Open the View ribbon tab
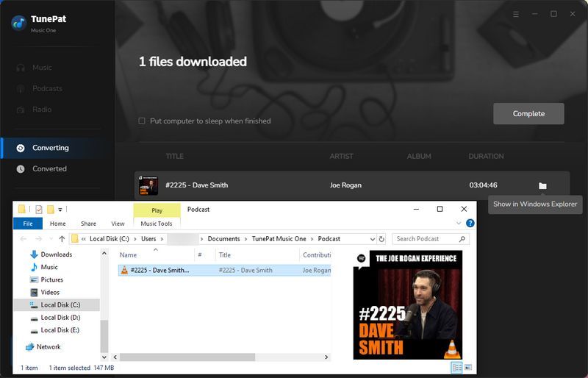This screenshot has width=588, height=378. point(118,224)
